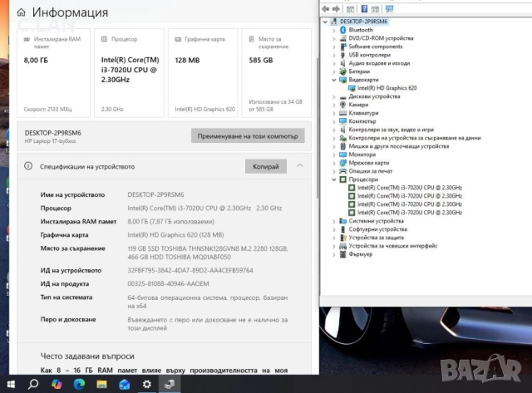This screenshot has height=393, width=532.
Task: Expand the Системни устройства node
Action: coord(334,221)
